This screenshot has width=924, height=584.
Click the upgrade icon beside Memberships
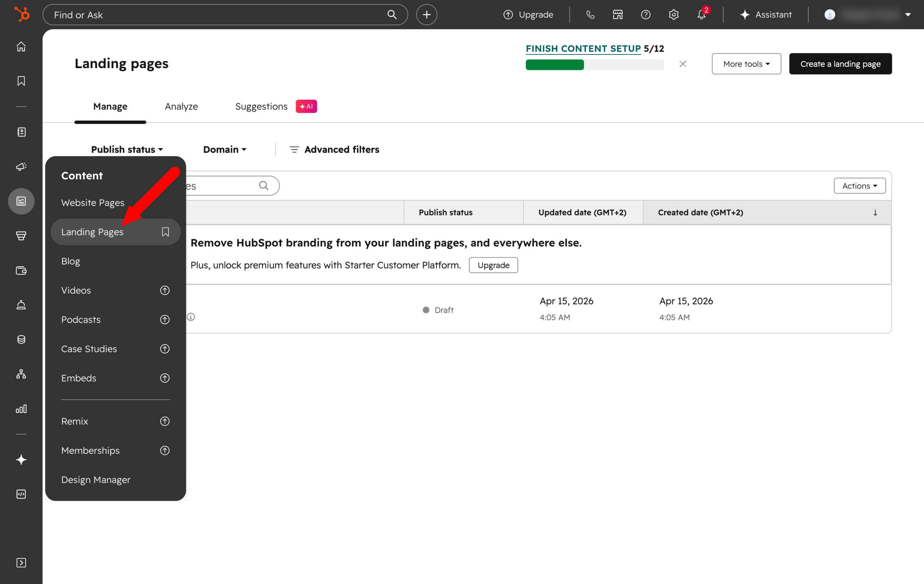pos(165,451)
